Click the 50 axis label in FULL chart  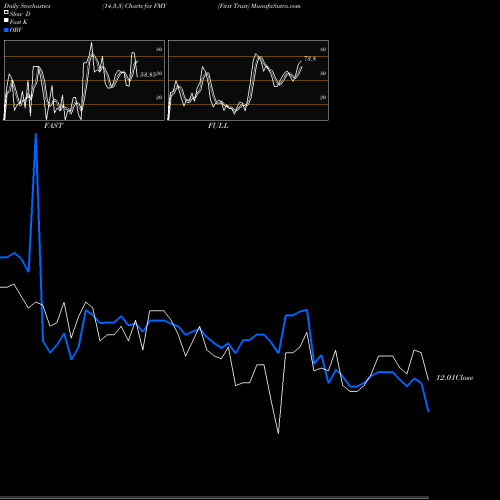(323, 73)
